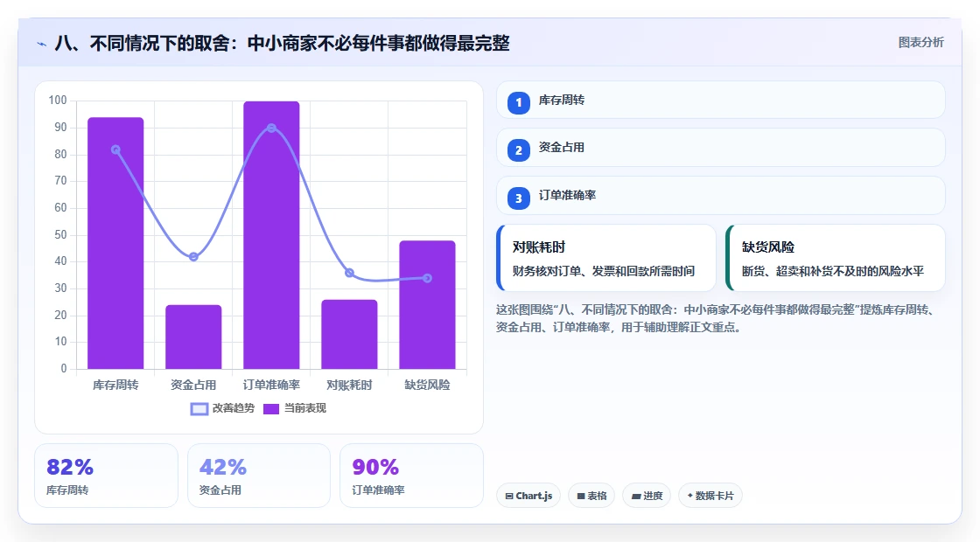980x542 pixels.
Task: Click the 库存周转 x-axis label
Action: pyautogui.click(x=115, y=386)
